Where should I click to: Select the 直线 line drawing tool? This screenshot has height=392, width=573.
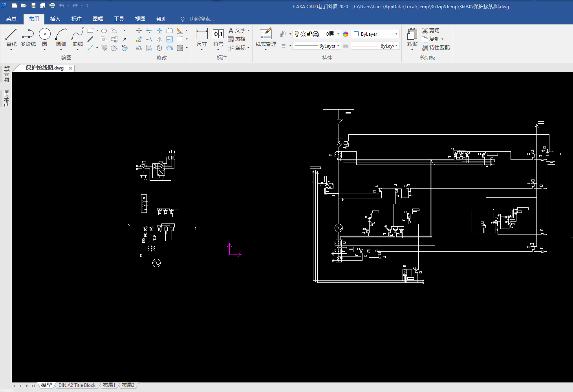pyautogui.click(x=11, y=38)
